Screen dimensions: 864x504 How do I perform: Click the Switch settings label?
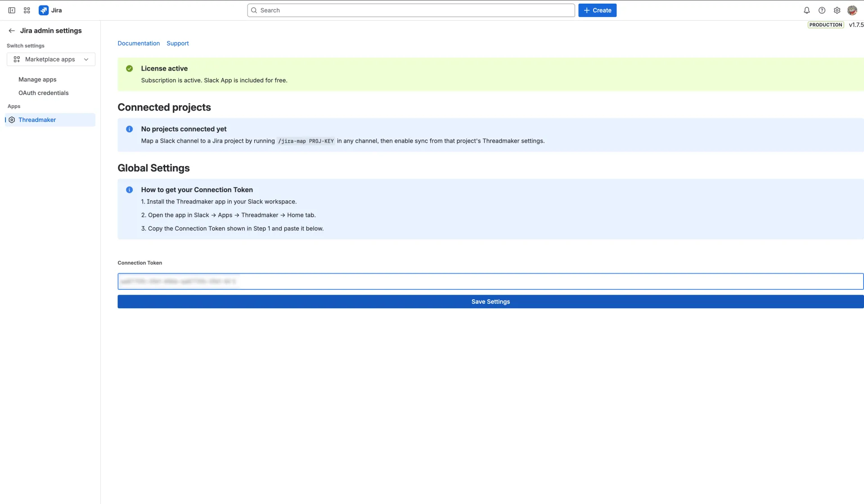coord(26,46)
